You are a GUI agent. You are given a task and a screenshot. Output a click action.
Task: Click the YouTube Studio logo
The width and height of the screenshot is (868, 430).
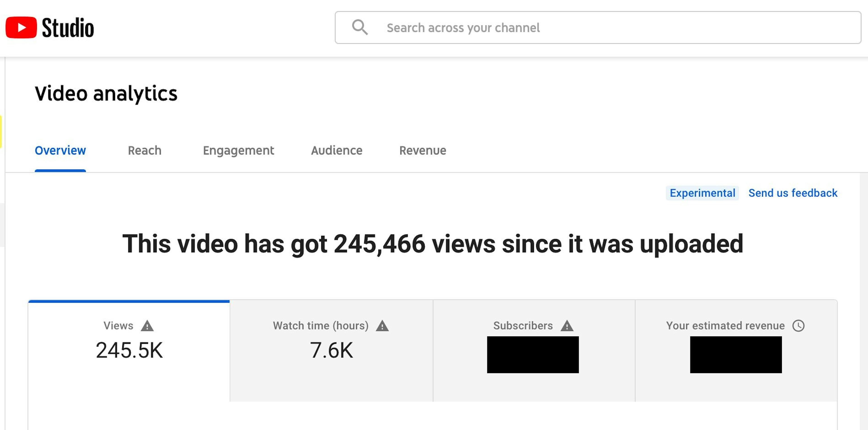pyautogui.click(x=50, y=27)
